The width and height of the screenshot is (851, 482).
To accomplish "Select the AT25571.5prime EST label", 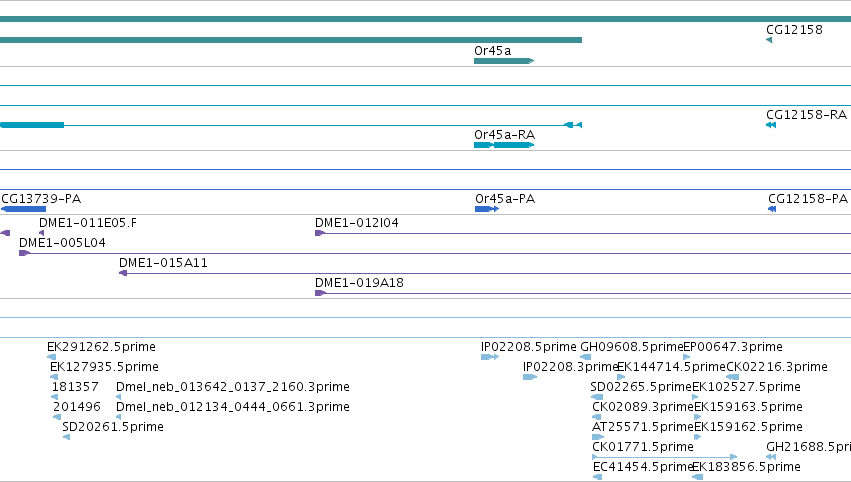I will pyautogui.click(x=643, y=427).
